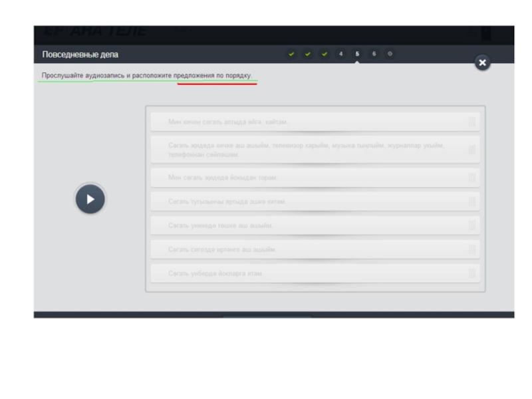This screenshot has width=532, height=399.
Task: Select sentence 'Мин сәгать җидедә йокыдан торам'
Action: point(315,178)
